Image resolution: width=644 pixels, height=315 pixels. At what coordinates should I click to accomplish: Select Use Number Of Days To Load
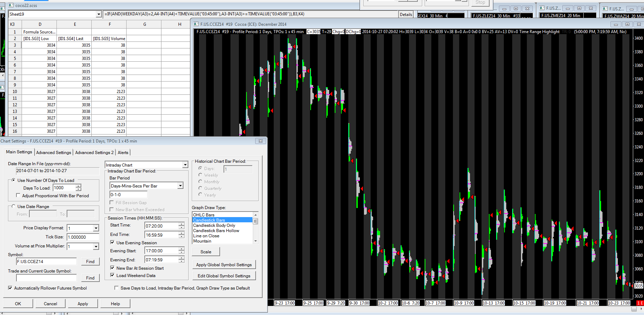[14, 180]
